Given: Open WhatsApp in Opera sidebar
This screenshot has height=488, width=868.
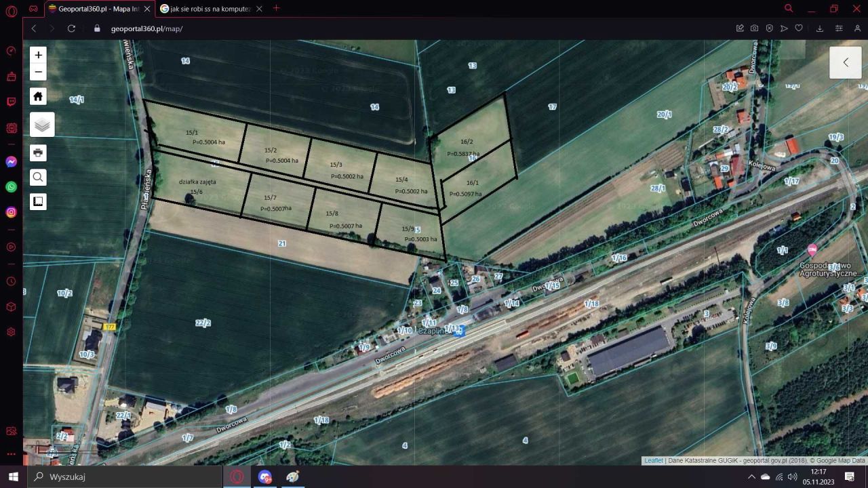Looking at the screenshot, I should click(x=11, y=187).
